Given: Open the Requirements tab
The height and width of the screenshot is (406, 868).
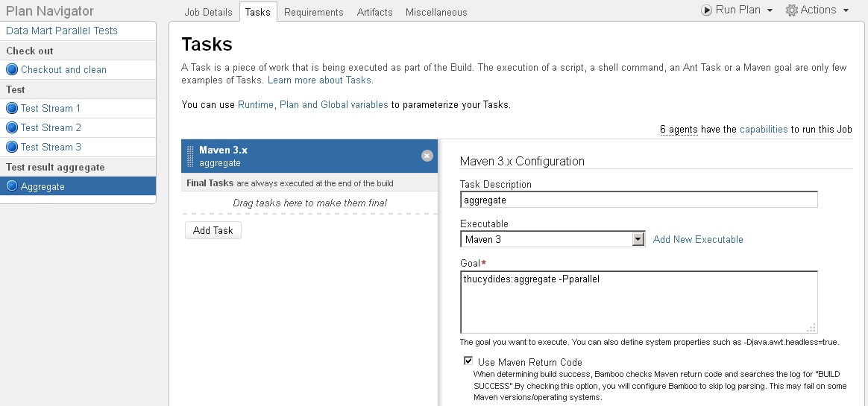Looking at the screenshot, I should tap(313, 12).
